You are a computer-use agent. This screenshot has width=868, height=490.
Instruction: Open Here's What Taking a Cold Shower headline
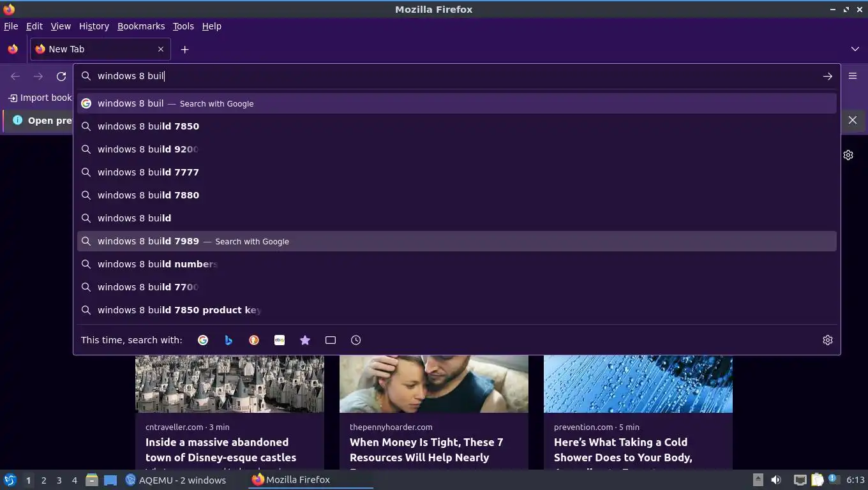pos(623,450)
